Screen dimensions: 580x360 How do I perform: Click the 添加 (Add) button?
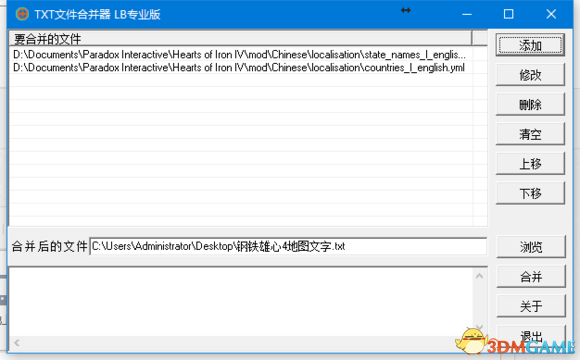pyautogui.click(x=530, y=45)
